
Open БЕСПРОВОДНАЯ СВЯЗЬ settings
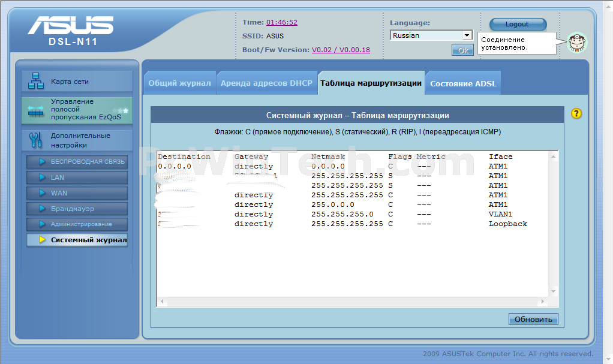point(77,161)
